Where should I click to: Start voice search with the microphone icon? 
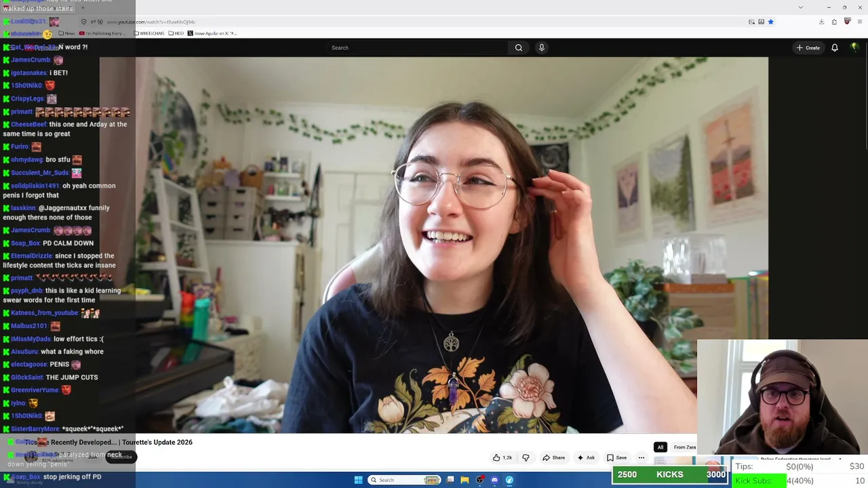point(541,47)
